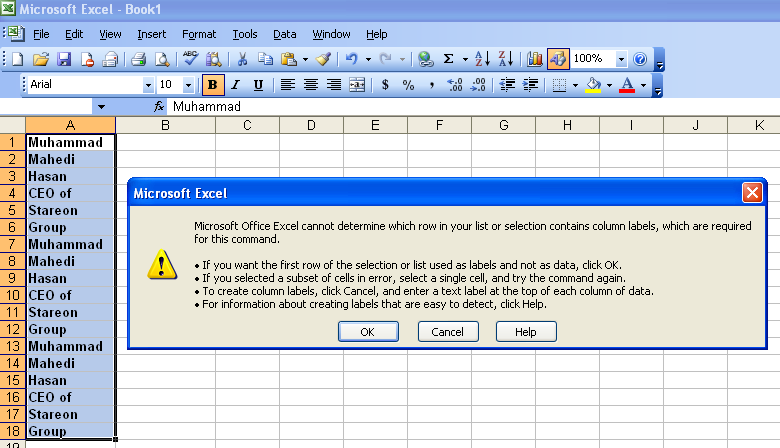Click the Open folder icon
The height and width of the screenshot is (448, 780).
tap(40, 59)
